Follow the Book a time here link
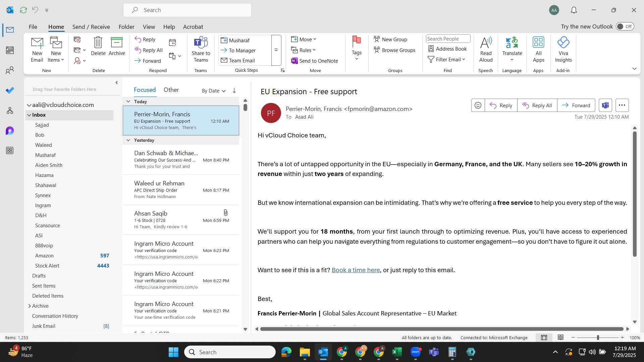This screenshot has height=362, width=644. (356, 270)
